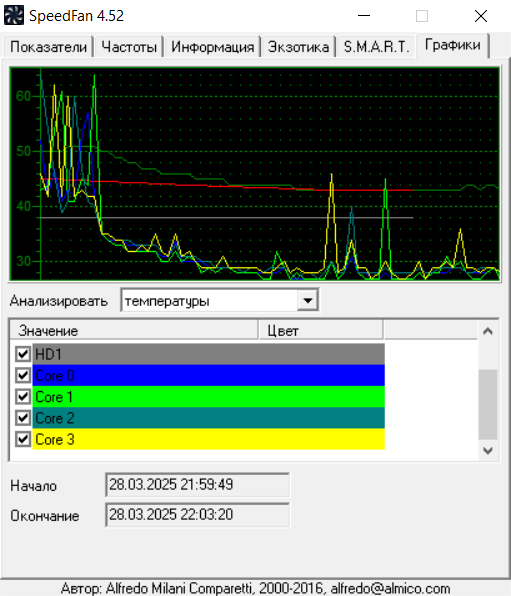Open the Информация tab

pyautogui.click(x=212, y=47)
